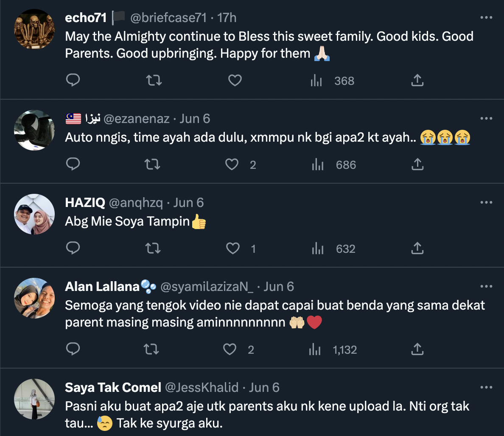Reply to echo71's tweet

pos(73,80)
